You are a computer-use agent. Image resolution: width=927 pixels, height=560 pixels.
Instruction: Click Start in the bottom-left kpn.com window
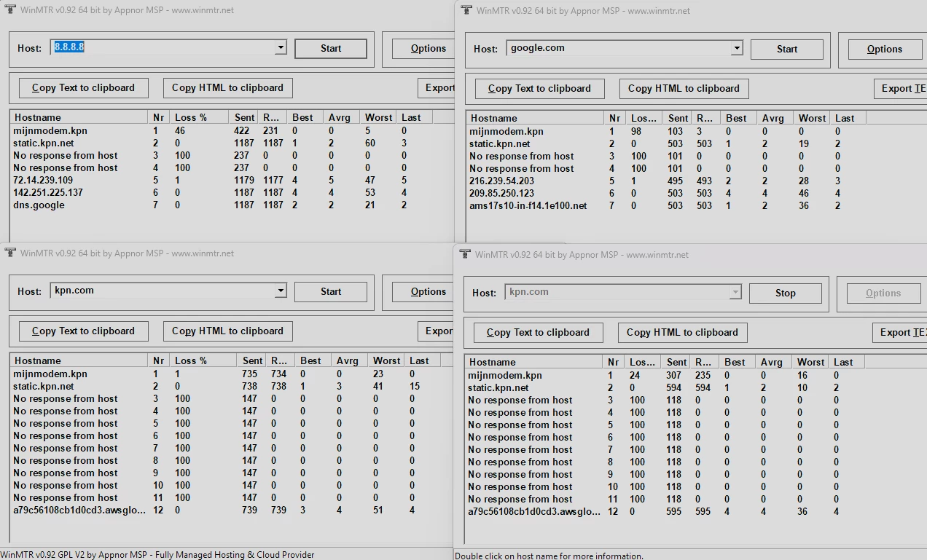pyautogui.click(x=331, y=292)
